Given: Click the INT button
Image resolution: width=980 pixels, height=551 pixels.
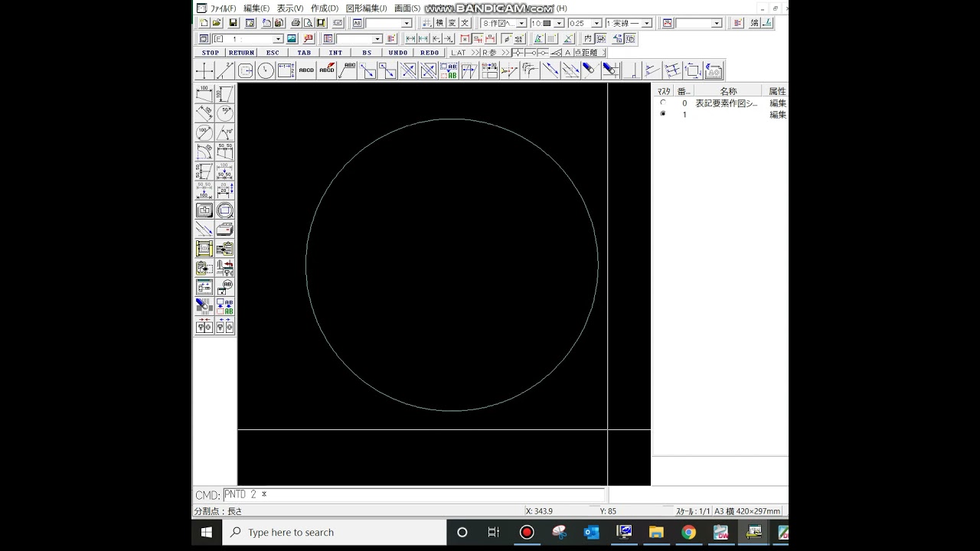Looking at the screenshot, I should pos(335,53).
